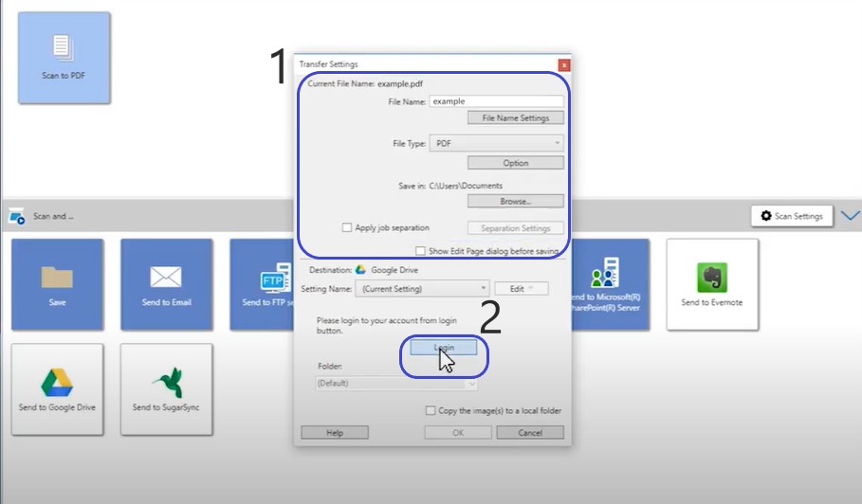This screenshot has width=862, height=504.
Task: Open the Send to SugarSync tile
Action: click(x=166, y=388)
